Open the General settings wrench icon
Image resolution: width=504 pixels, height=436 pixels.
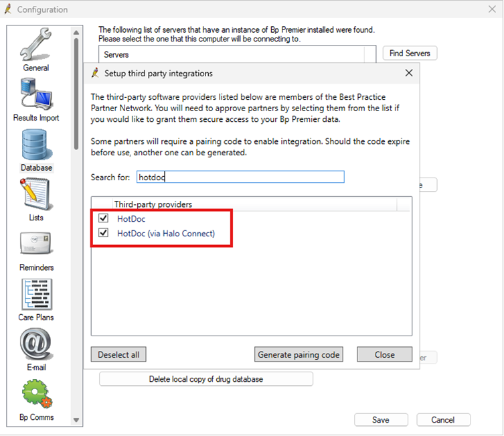36,46
